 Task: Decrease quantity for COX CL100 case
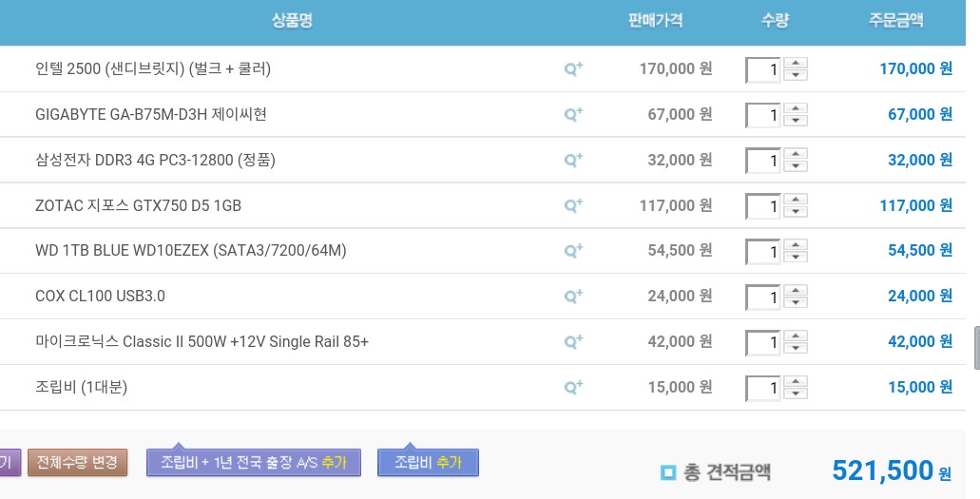click(x=797, y=302)
